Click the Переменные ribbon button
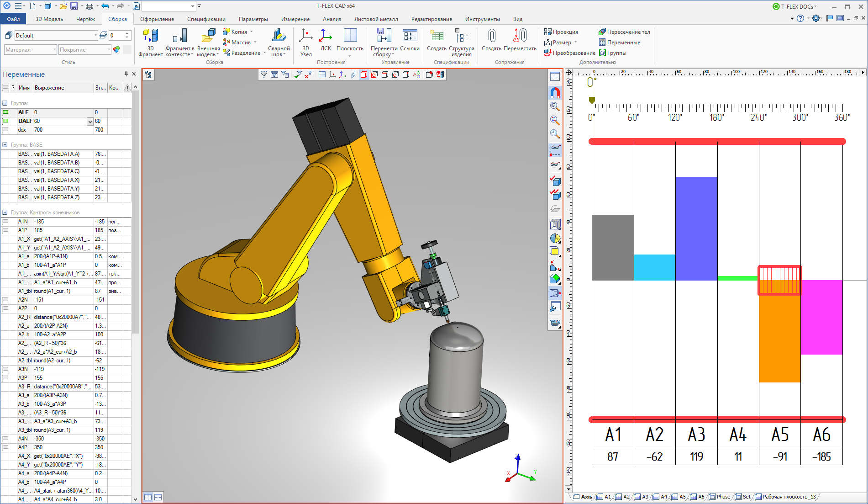The image size is (868, 504). [x=620, y=42]
